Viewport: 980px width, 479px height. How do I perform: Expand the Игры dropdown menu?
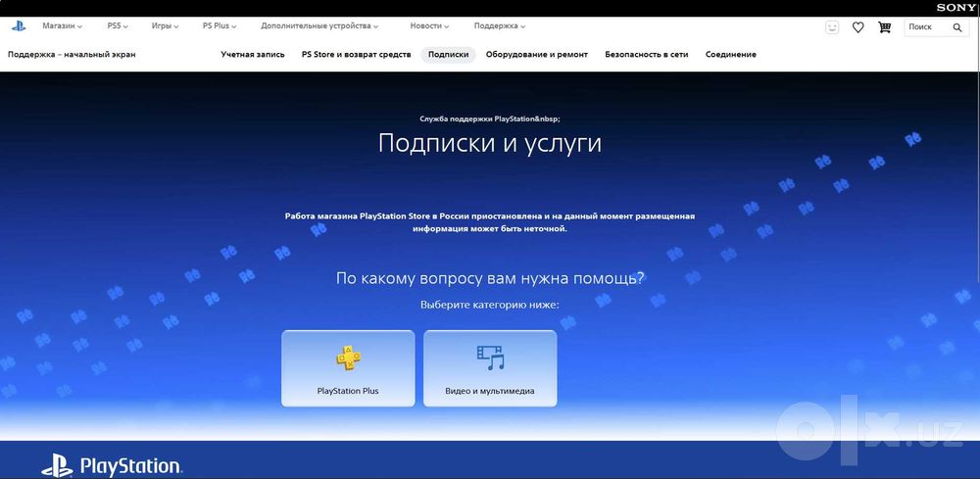click(x=165, y=26)
